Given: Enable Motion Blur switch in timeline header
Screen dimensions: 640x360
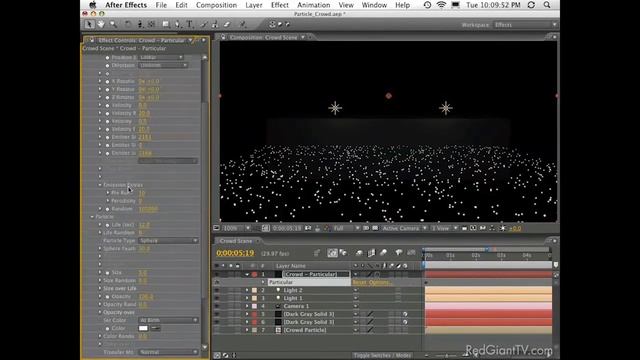Looking at the screenshot, I should coord(383,253).
